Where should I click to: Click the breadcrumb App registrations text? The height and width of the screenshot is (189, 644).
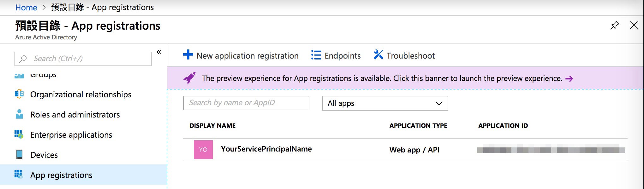122,8
